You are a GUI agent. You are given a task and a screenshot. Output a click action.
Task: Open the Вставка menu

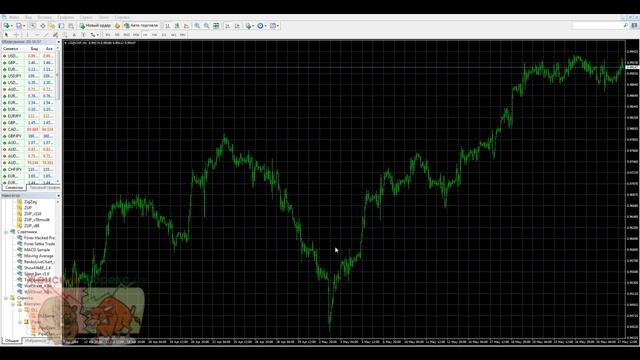44,18
